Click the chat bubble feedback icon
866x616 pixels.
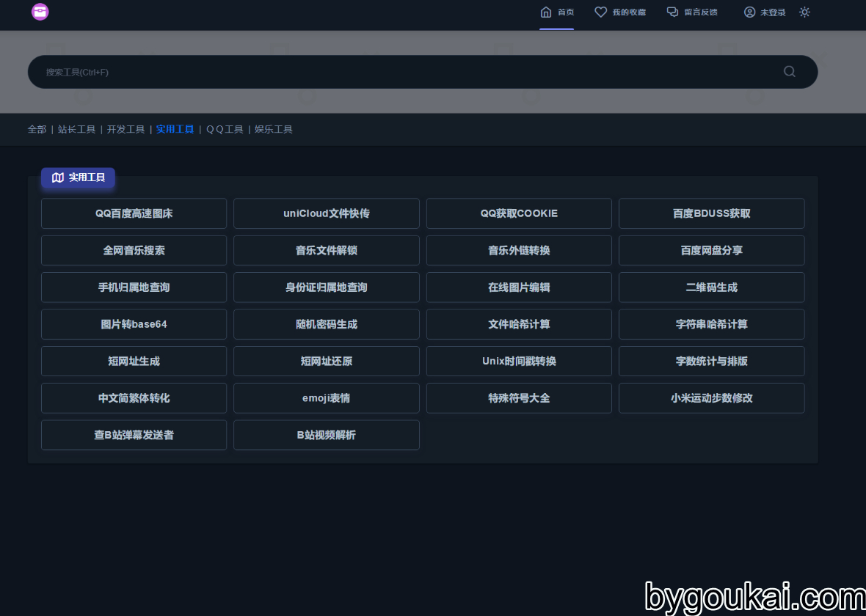pyautogui.click(x=672, y=12)
